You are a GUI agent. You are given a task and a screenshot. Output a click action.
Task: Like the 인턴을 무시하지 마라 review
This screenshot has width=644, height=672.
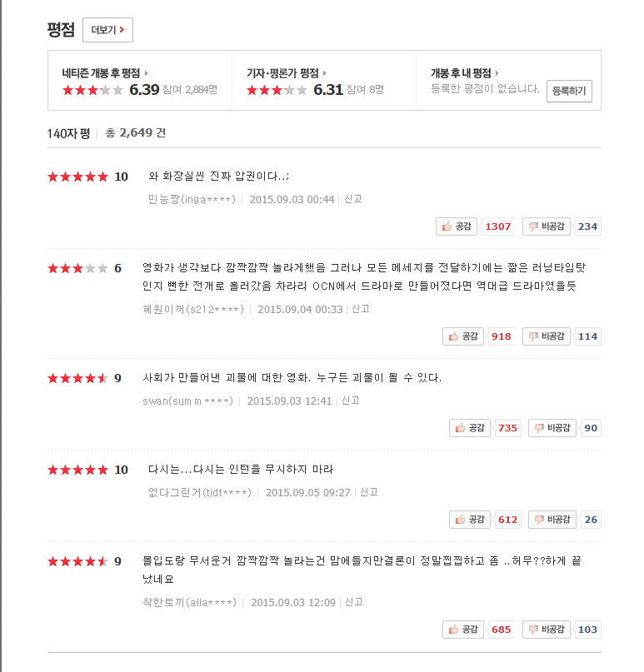pos(470,520)
